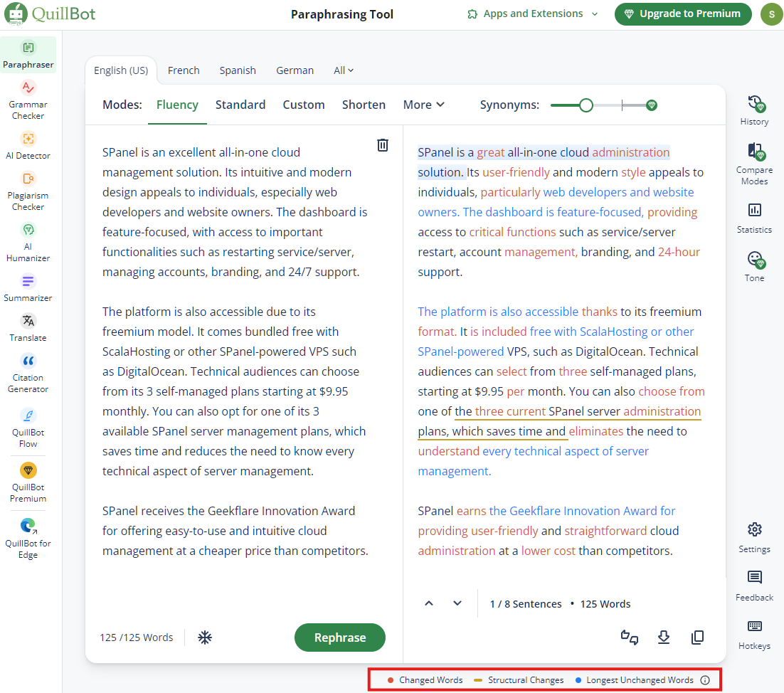The height and width of the screenshot is (693, 784).
Task: Select the Fluency mode
Action: [177, 105]
